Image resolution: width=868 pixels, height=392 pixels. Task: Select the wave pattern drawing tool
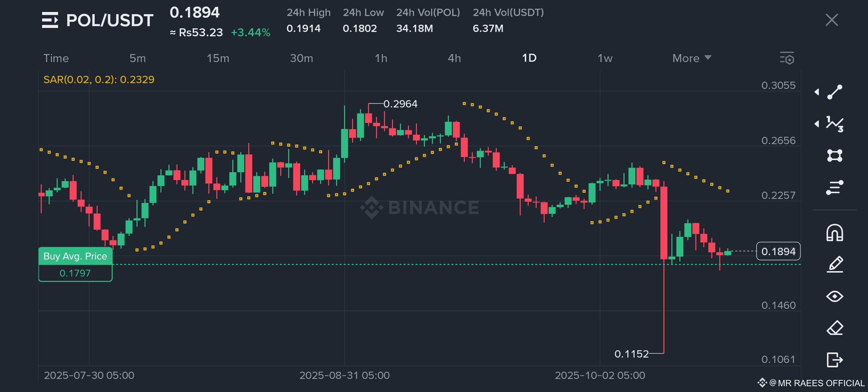(x=835, y=124)
